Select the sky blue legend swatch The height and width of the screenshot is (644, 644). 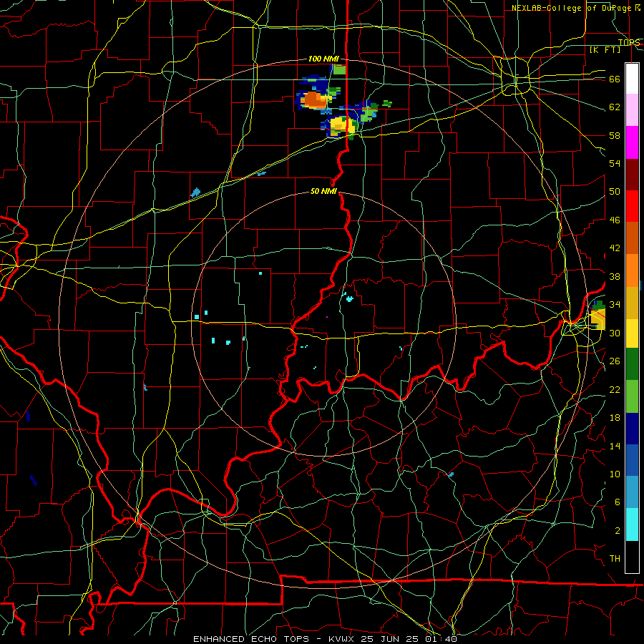point(632,492)
